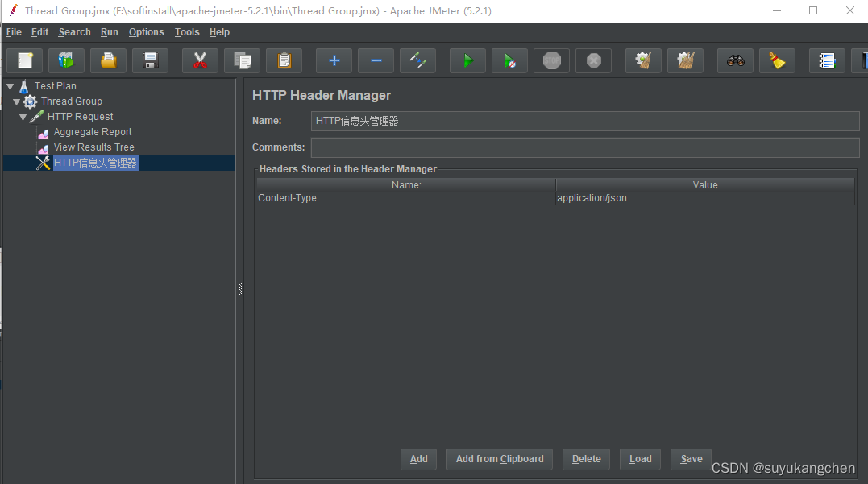868x484 pixels.
Task: Open Search with the binoculars icon
Action: click(736, 61)
